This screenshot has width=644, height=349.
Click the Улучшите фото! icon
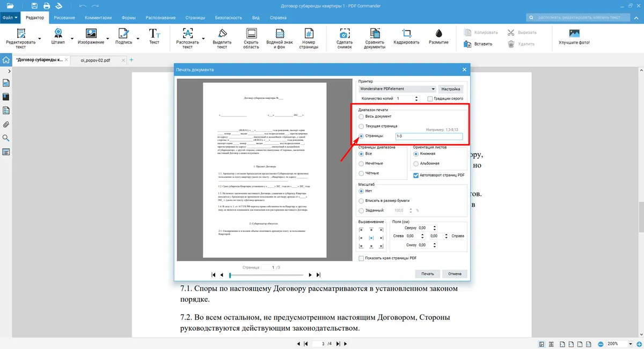(x=574, y=33)
